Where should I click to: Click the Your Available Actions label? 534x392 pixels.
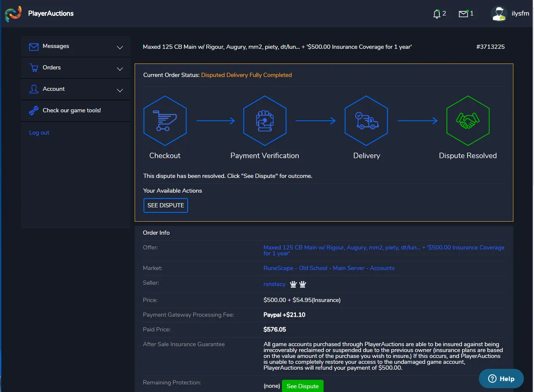(x=173, y=191)
